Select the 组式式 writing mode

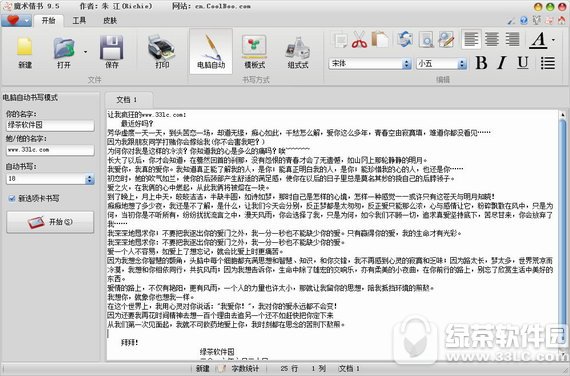click(298, 51)
